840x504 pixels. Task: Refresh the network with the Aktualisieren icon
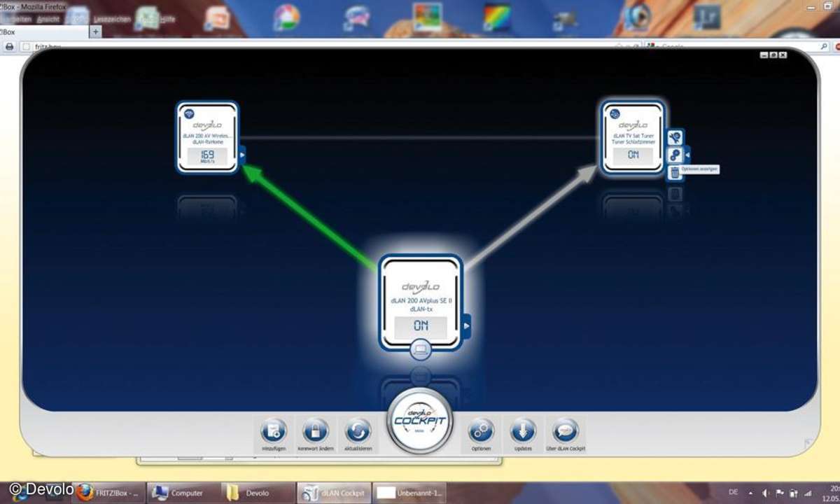[x=358, y=430]
